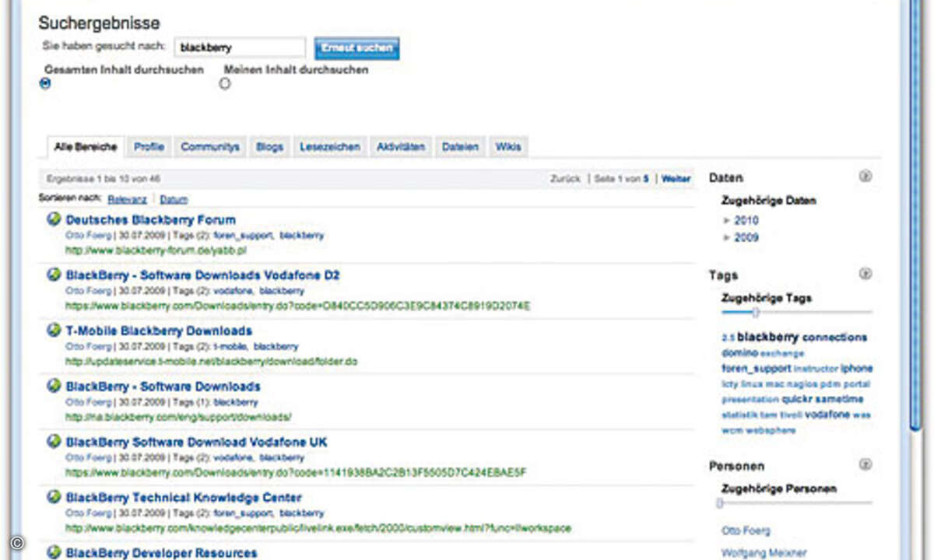
Task: Open the Communitys tab
Action: [210, 146]
